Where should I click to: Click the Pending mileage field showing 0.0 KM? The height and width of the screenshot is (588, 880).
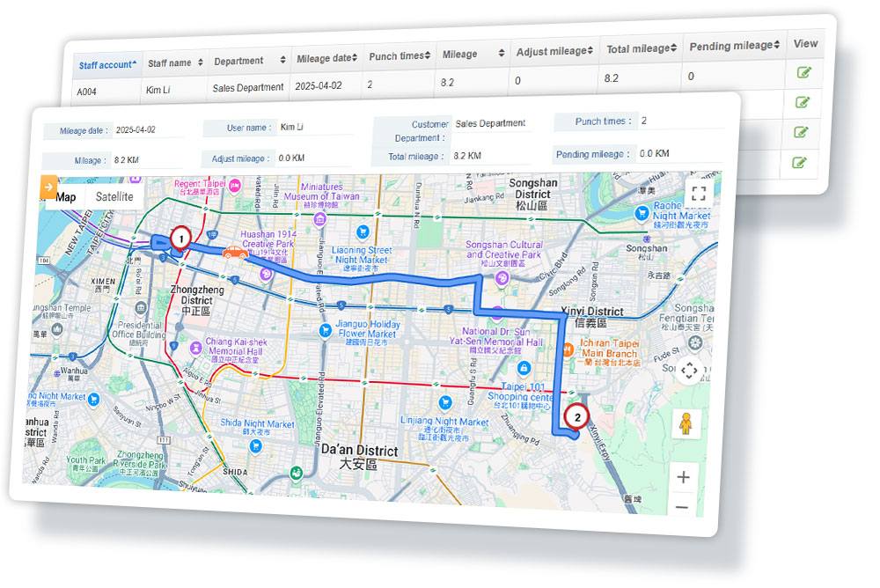point(679,153)
